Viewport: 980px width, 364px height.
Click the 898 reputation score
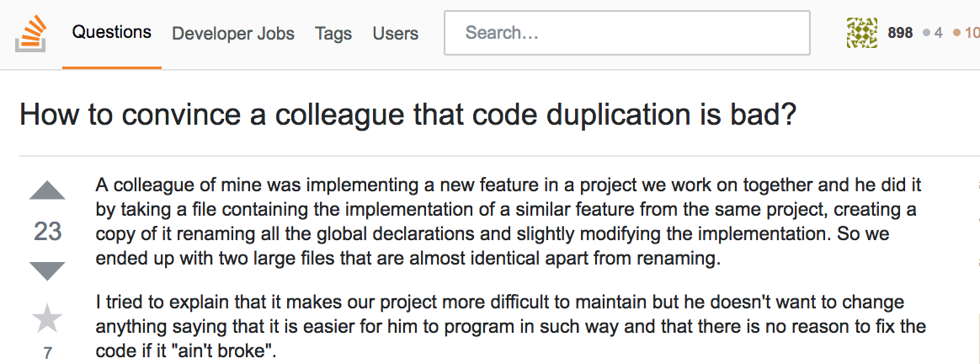coord(900,34)
